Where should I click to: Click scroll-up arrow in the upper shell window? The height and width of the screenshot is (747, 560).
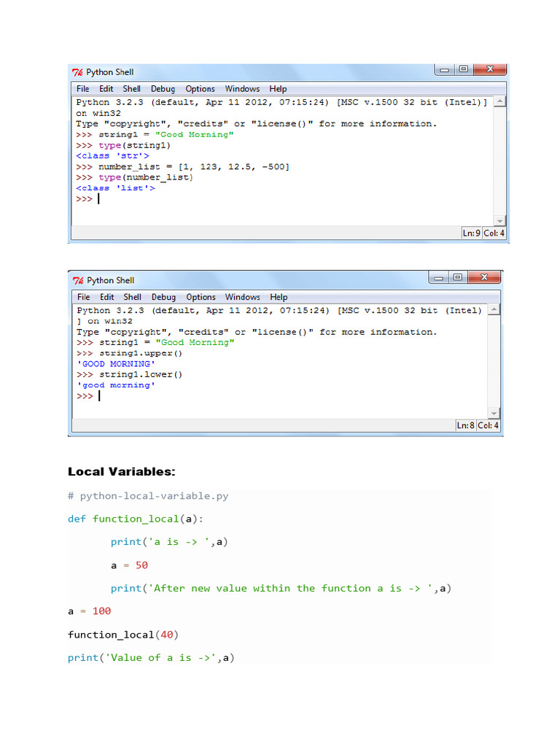[x=499, y=103]
